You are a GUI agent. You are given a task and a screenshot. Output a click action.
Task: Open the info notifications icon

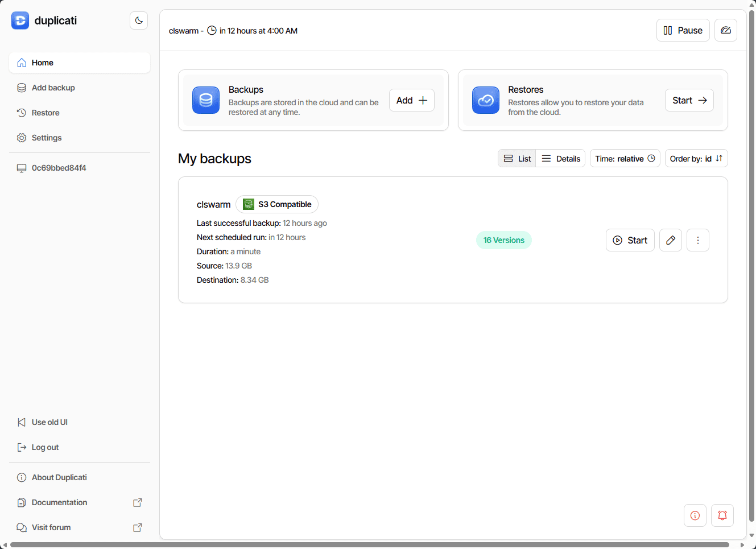point(695,515)
